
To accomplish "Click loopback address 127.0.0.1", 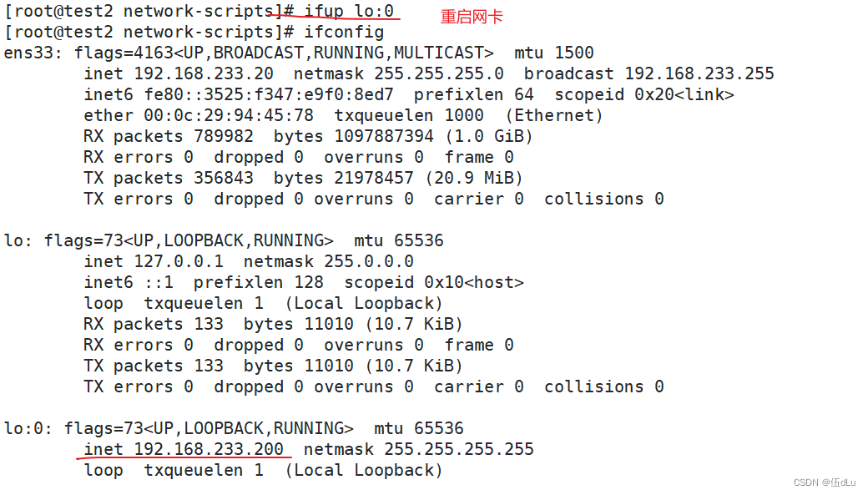I will pos(179,261).
